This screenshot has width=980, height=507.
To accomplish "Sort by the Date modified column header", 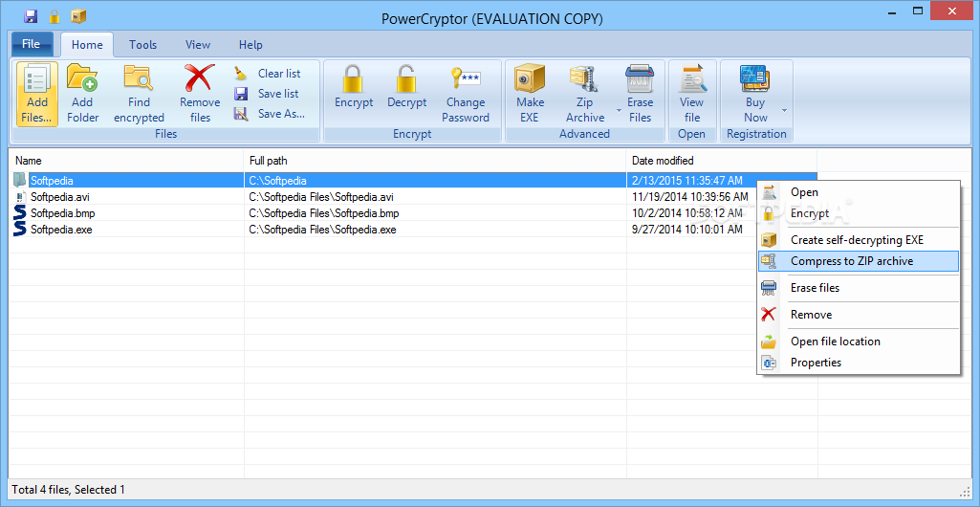I will 722,161.
